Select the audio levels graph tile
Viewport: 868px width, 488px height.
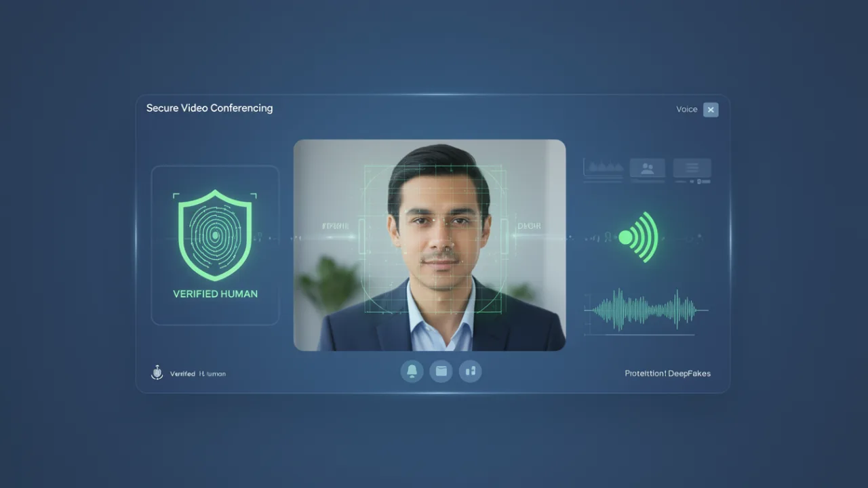click(x=604, y=167)
